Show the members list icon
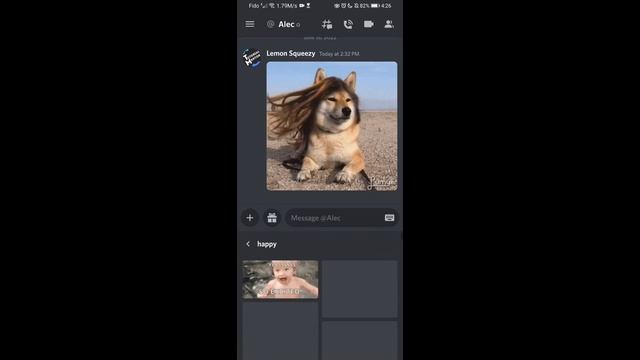This screenshot has width=640, height=360. (389, 24)
